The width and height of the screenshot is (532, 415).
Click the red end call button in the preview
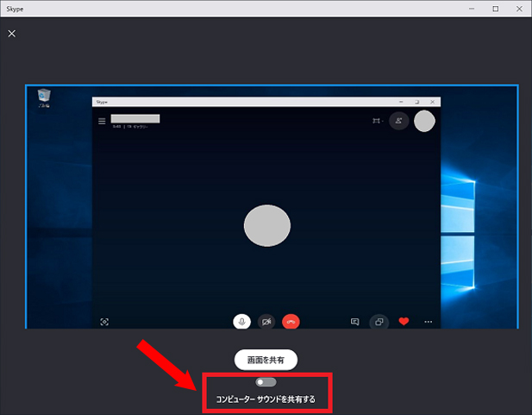[x=291, y=321]
